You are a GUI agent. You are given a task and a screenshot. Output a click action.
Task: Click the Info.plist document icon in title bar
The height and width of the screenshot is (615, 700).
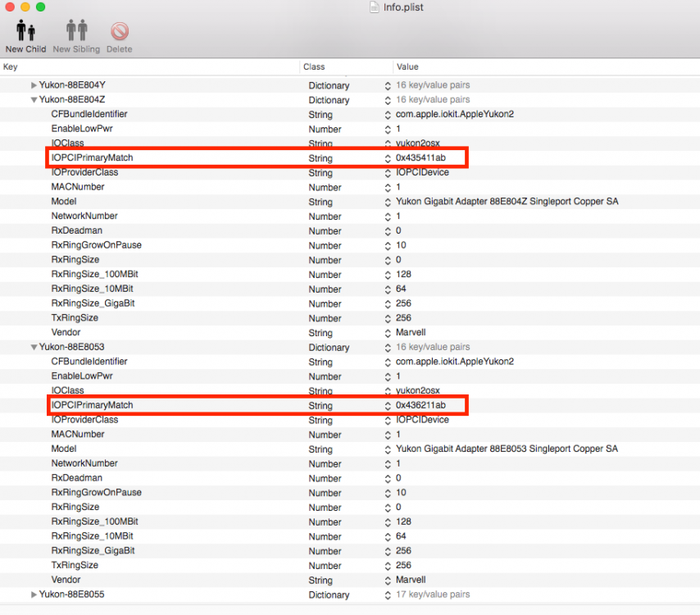click(374, 7)
